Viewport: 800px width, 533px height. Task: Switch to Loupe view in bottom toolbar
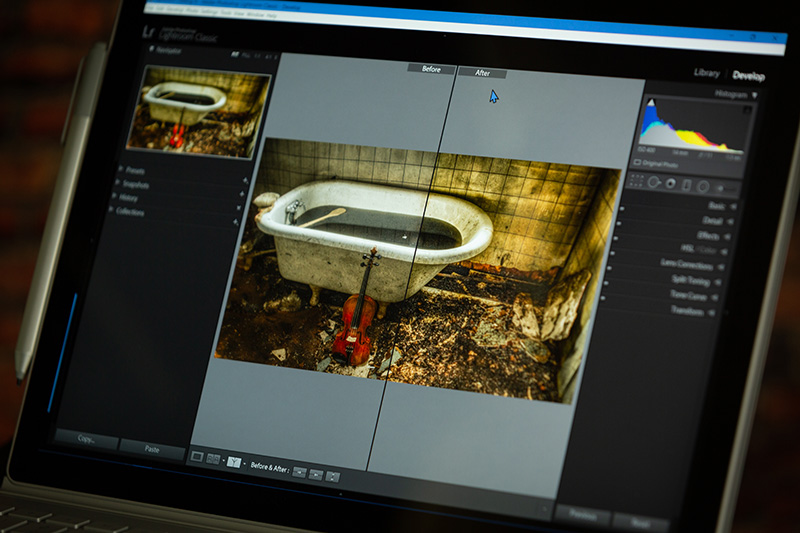[198, 458]
